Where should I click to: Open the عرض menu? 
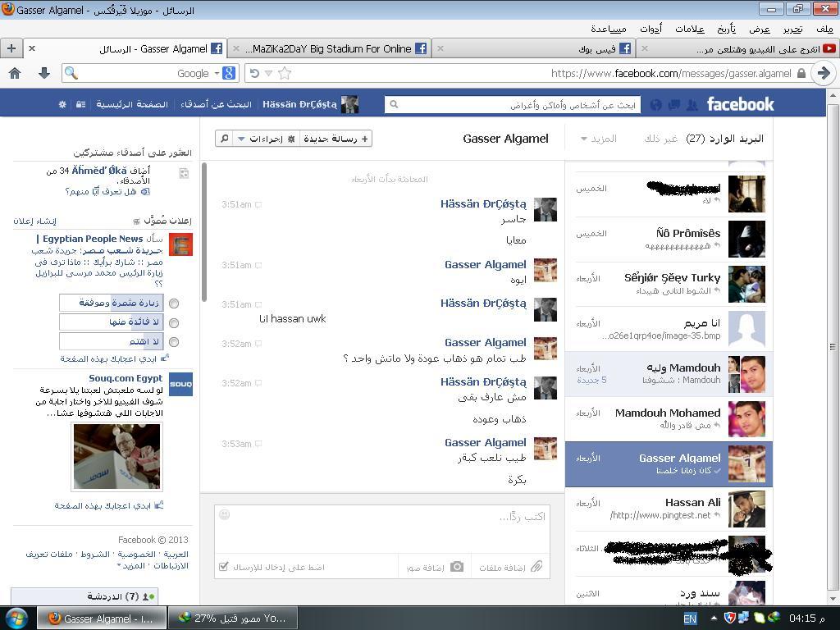pyautogui.click(x=759, y=29)
